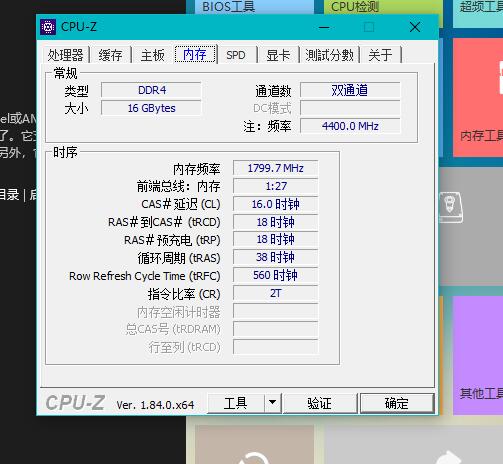Minimize the CPU-Z window
This screenshot has width=503, height=464.
pos(324,27)
